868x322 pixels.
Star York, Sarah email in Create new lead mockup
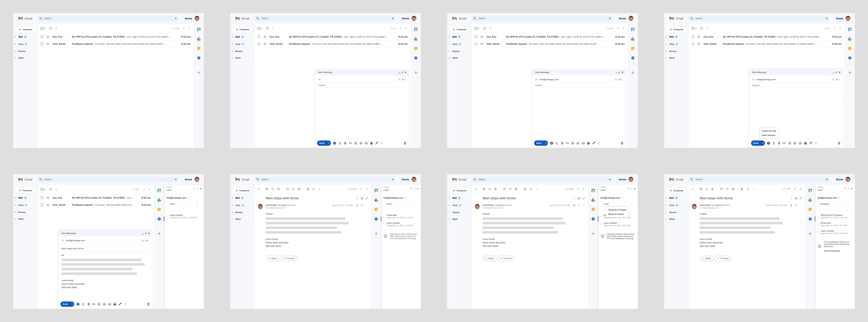[x=699, y=44]
